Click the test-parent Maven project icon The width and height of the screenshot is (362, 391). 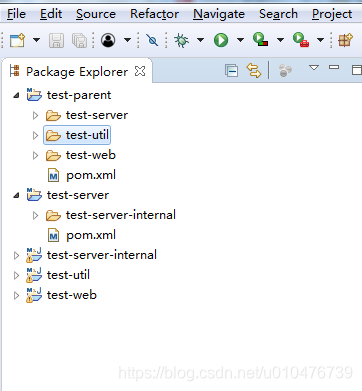[x=34, y=95]
